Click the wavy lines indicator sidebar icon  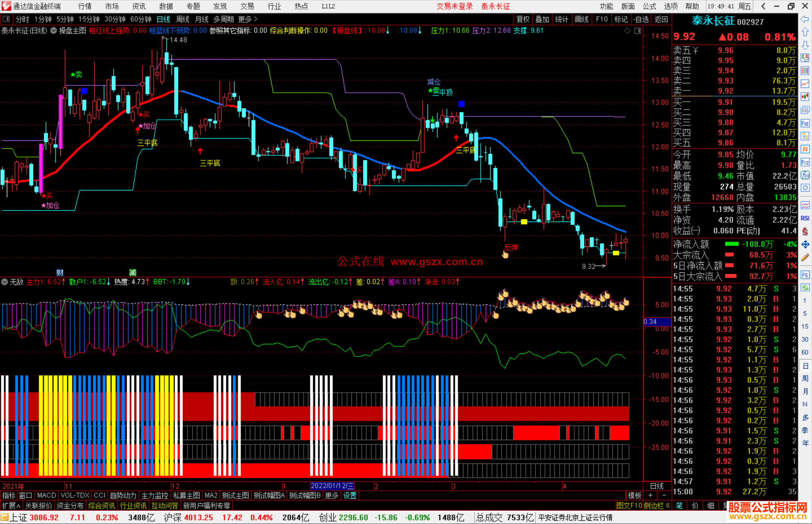tap(805, 205)
